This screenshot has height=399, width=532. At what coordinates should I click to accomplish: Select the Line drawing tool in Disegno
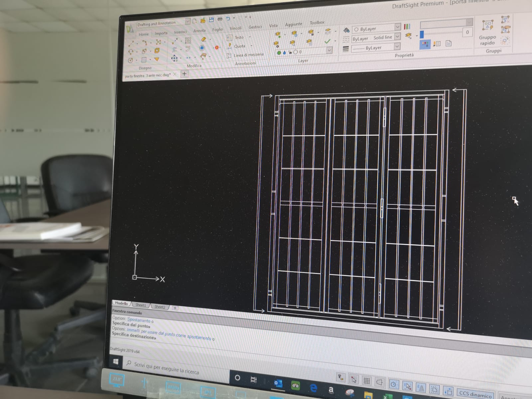click(131, 44)
